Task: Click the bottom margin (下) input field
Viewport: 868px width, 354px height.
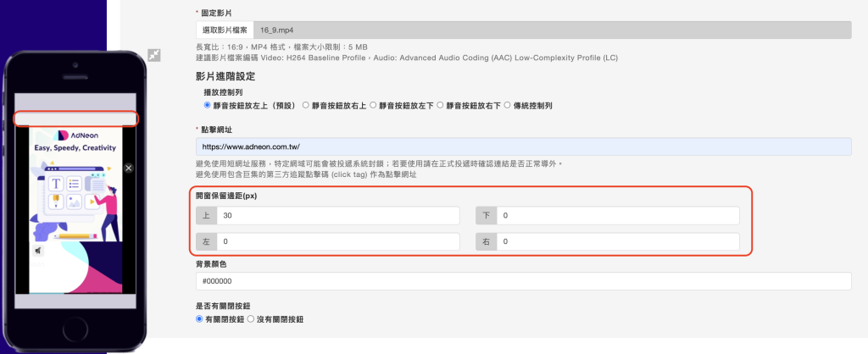Action: [617, 216]
